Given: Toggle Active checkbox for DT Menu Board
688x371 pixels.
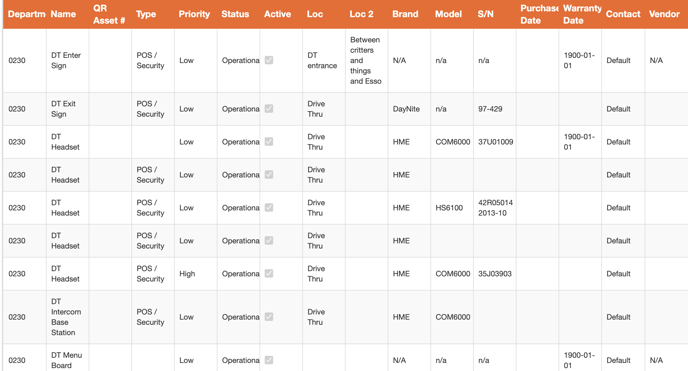Looking at the screenshot, I should pos(269,360).
